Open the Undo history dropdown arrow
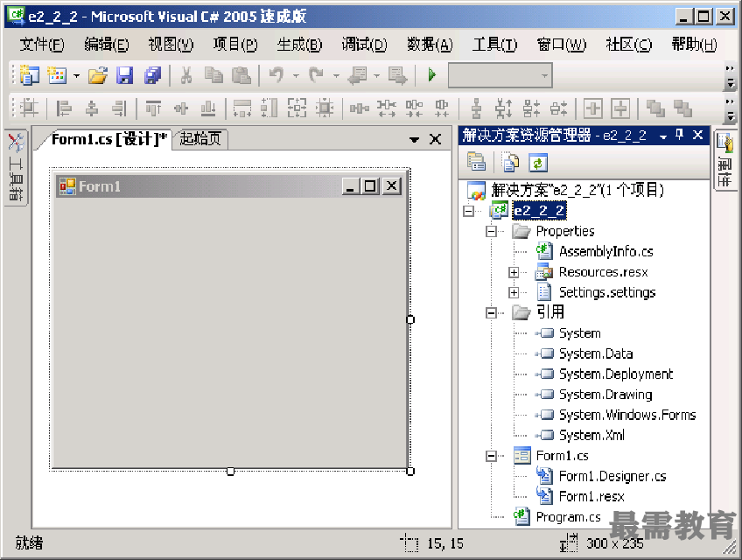 pos(297,75)
